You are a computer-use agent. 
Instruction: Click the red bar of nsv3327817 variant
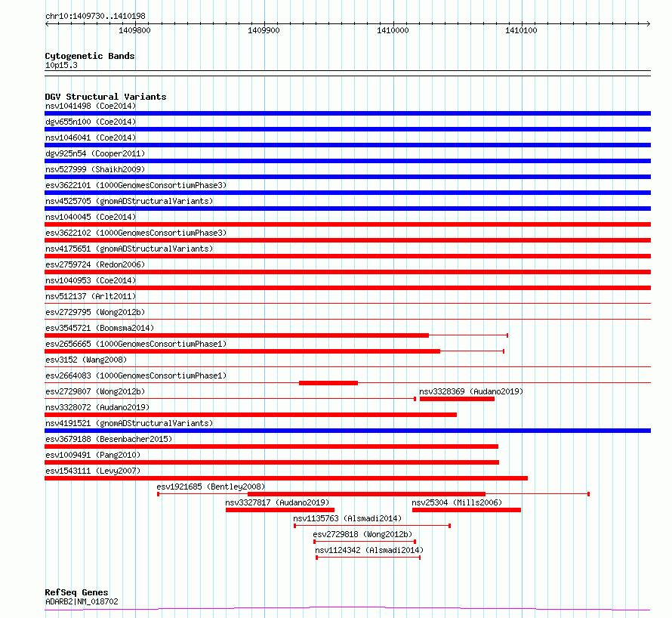pyautogui.click(x=280, y=511)
